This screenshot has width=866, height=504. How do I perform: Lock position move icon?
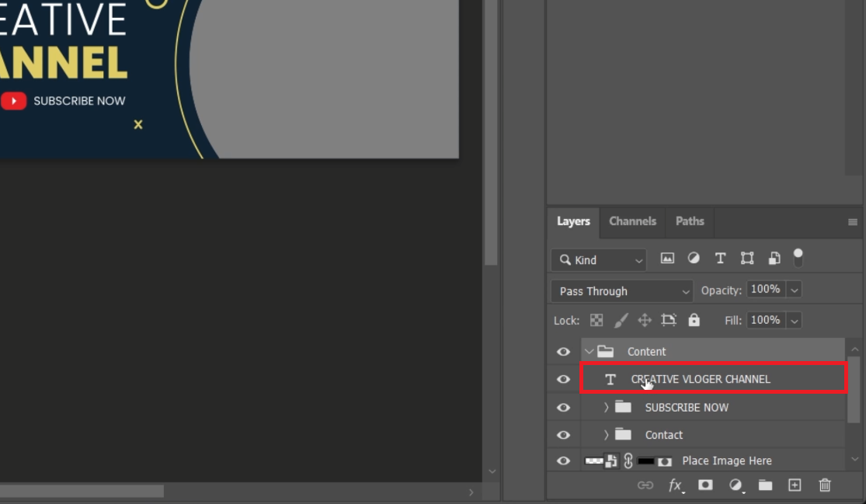point(645,320)
